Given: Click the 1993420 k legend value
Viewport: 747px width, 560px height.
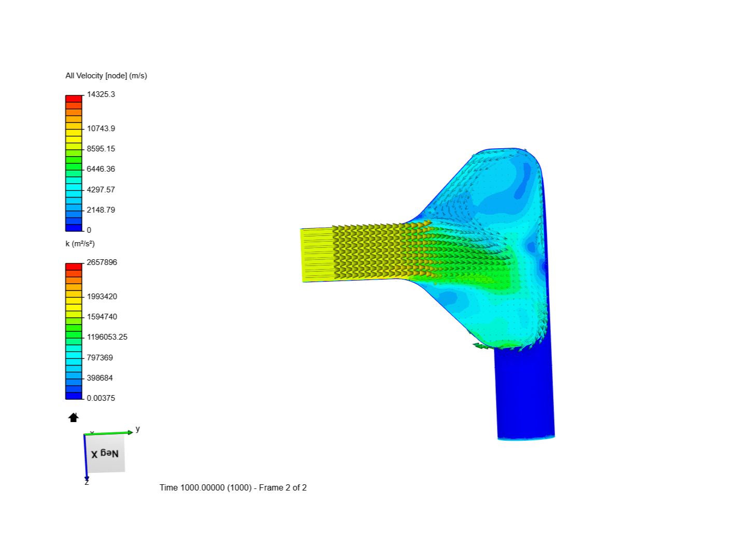Looking at the screenshot, I should click(x=102, y=297).
